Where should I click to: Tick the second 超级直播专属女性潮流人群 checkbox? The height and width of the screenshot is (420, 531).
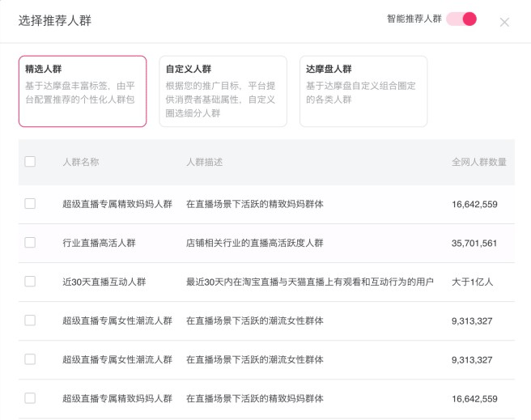(x=30, y=359)
